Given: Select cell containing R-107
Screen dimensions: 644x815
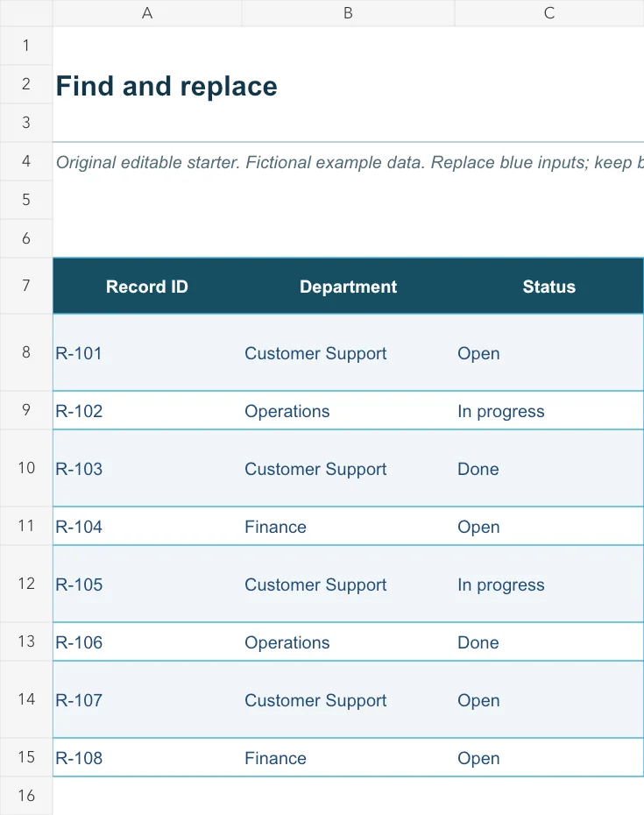Looking at the screenshot, I should [147, 699].
